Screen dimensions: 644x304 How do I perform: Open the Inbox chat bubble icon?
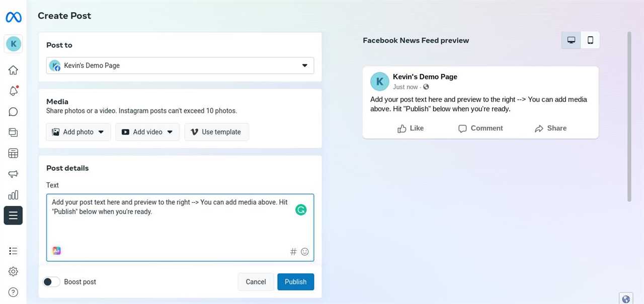[x=13, y=112]
